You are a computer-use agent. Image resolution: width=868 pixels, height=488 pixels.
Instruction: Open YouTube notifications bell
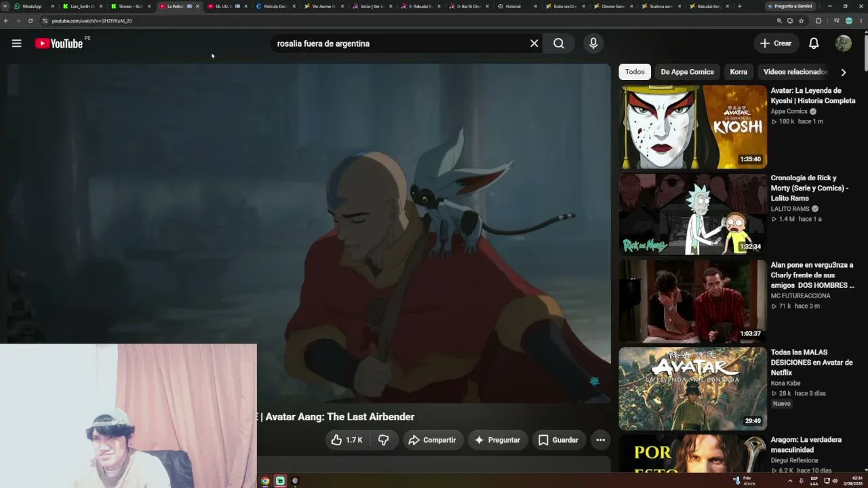point(814,43)
